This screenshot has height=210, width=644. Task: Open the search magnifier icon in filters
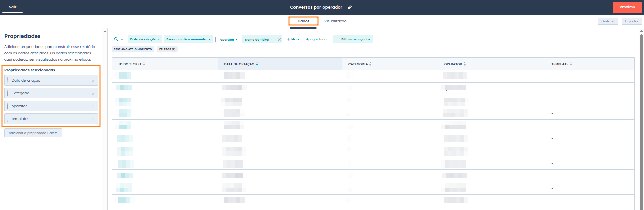coord(116,39)
